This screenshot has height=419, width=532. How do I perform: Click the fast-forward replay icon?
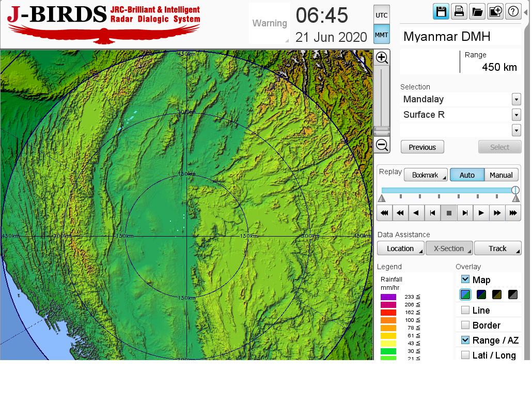pos(497,213)
